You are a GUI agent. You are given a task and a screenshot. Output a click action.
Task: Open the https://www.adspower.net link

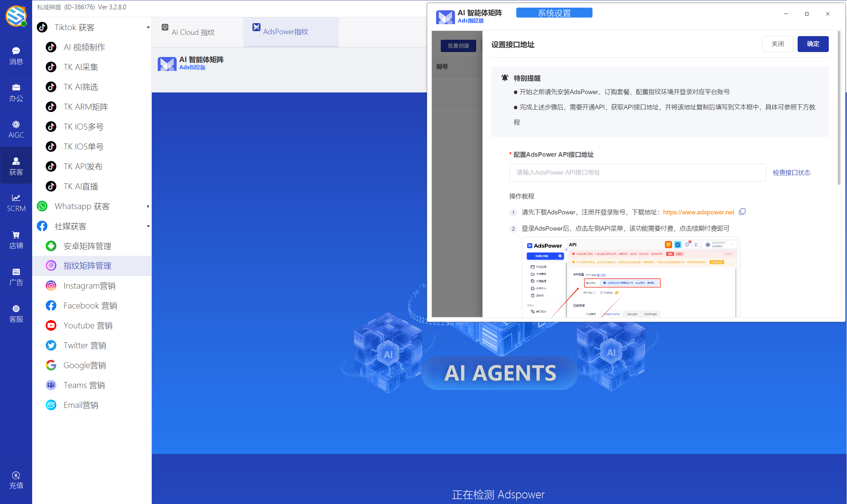698,212
